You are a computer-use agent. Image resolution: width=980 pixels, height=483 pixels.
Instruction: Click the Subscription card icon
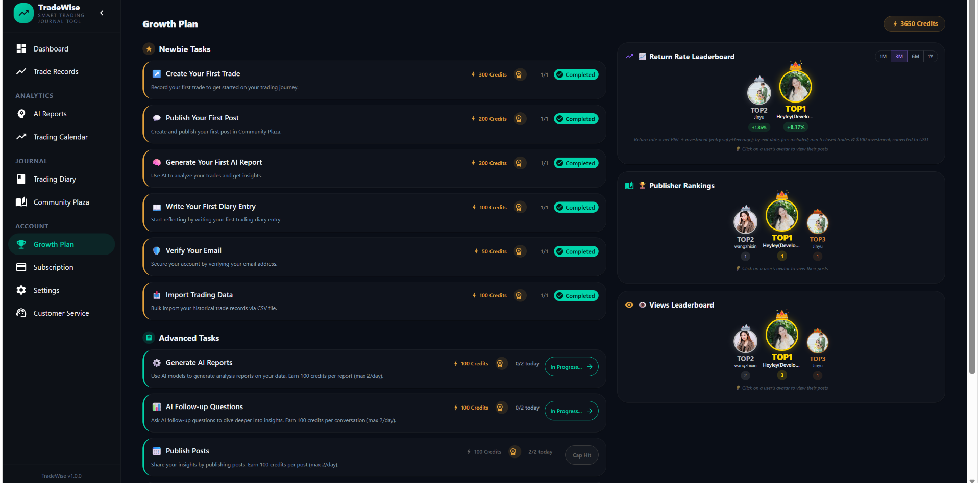[x=21, y=267]
